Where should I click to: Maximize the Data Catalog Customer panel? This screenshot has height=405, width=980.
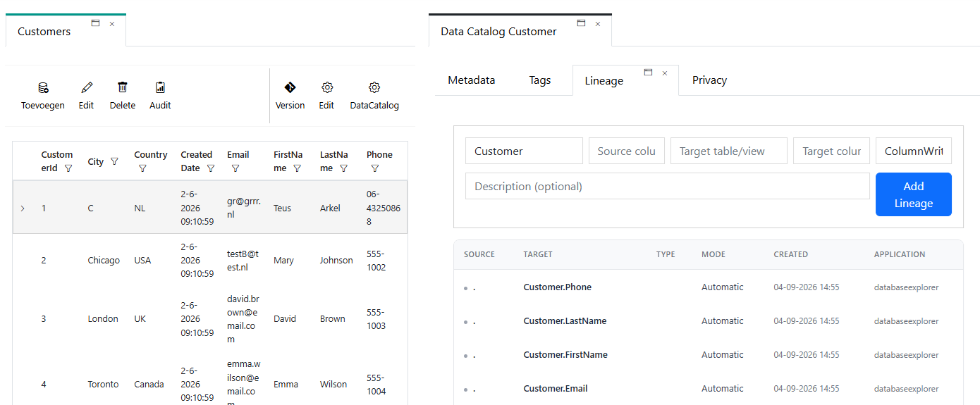(581, 23)
